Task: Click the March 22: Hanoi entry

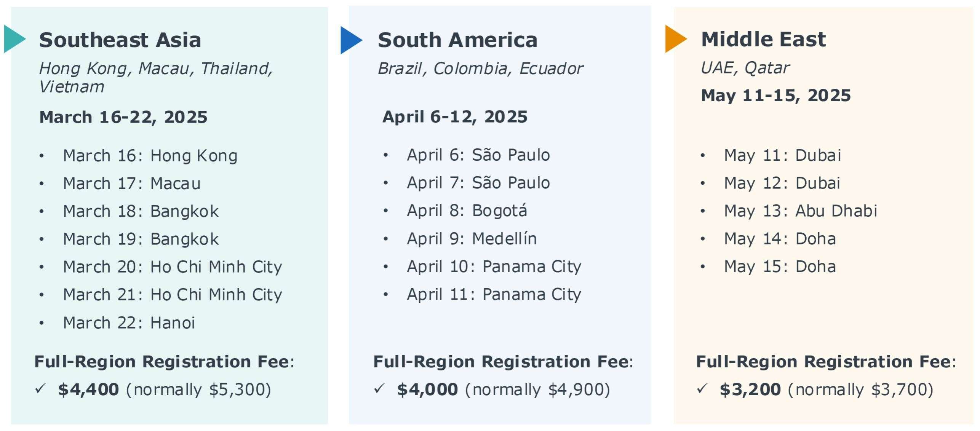Action: (x=129, y=323)
